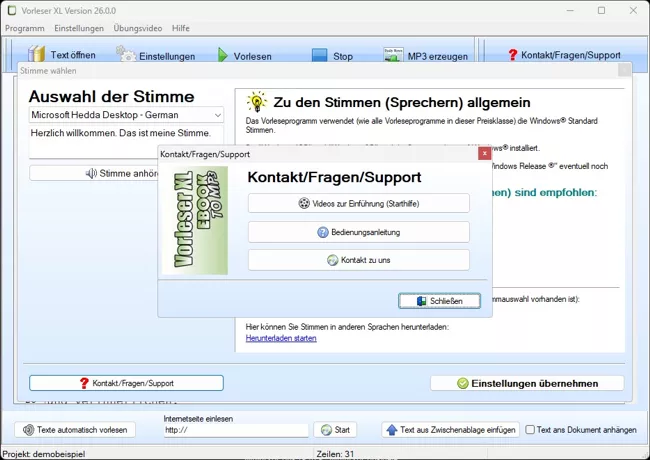Open the Übungsvideo menu
The height and width of the screenshot is (460, 650).
tap(138, 28)
